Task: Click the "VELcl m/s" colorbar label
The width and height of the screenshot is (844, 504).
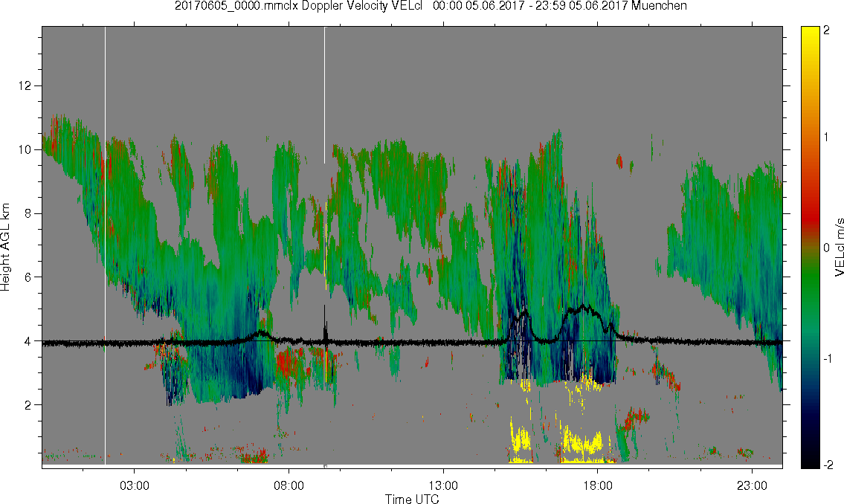Action: coord(839,248)
